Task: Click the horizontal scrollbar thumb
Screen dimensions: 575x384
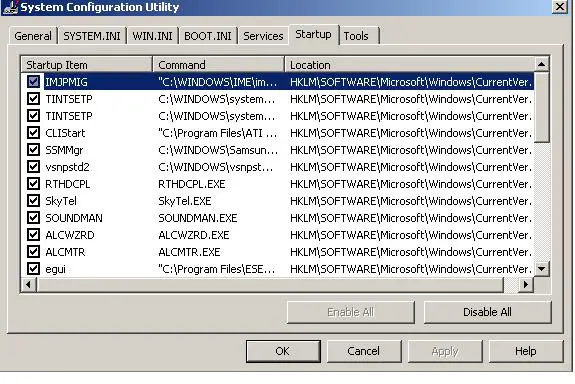Action: [270, 284]
